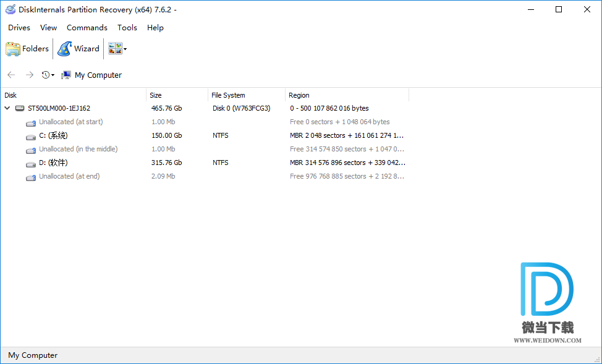The image size is (602, 364).
Task: Click Disk 0 (W763FCG3) cell
Action: tap(242, 108)
